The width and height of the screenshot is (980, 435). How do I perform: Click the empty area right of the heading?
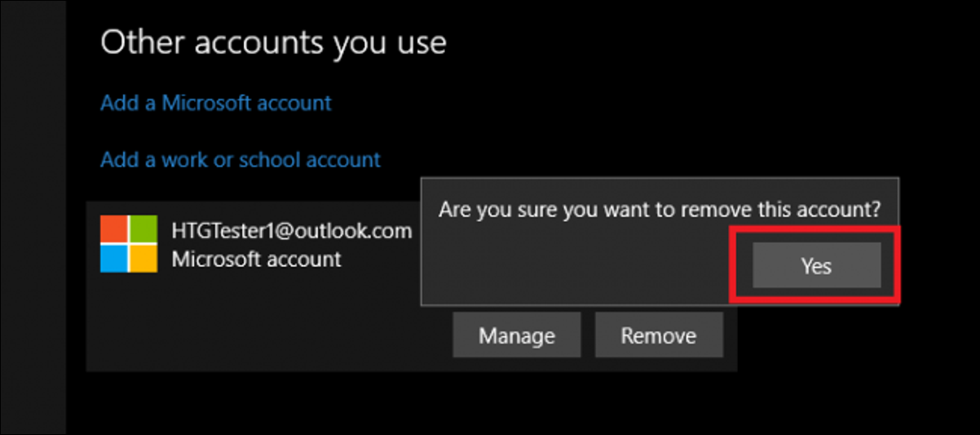693,42
